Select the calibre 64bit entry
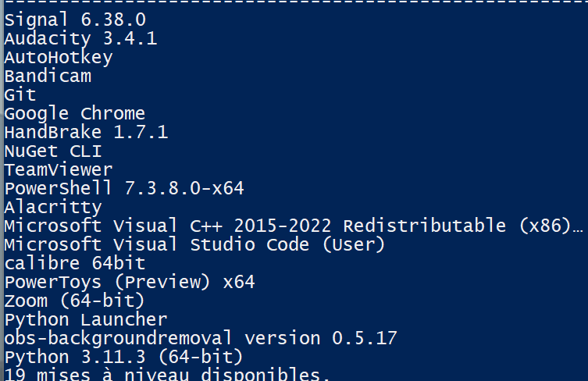 [75, 263]
